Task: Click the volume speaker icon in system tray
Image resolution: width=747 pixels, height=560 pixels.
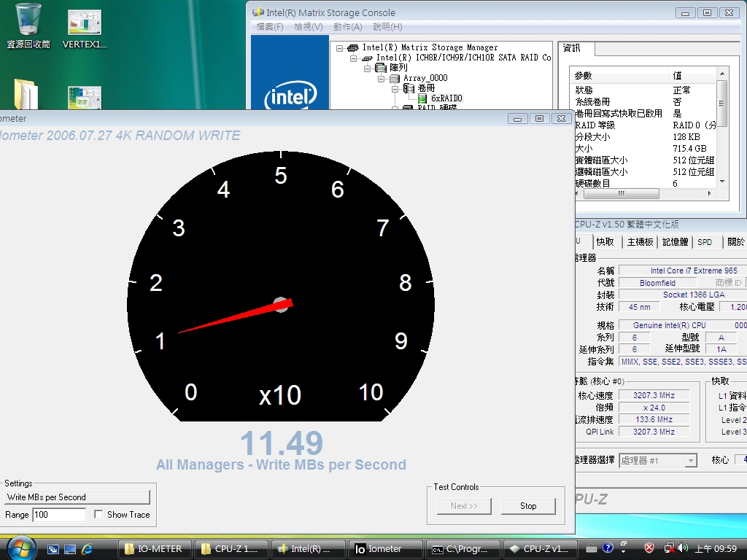Action: point(684,548)
